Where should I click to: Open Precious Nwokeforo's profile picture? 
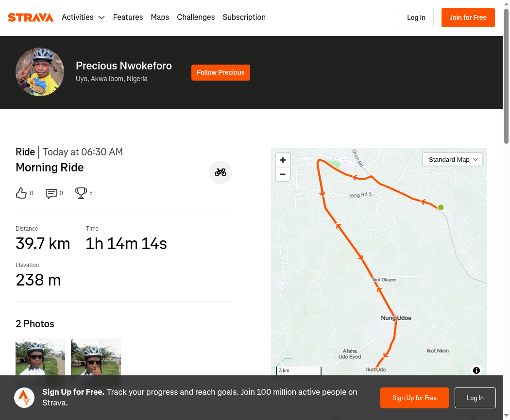(x=40, y=72)
